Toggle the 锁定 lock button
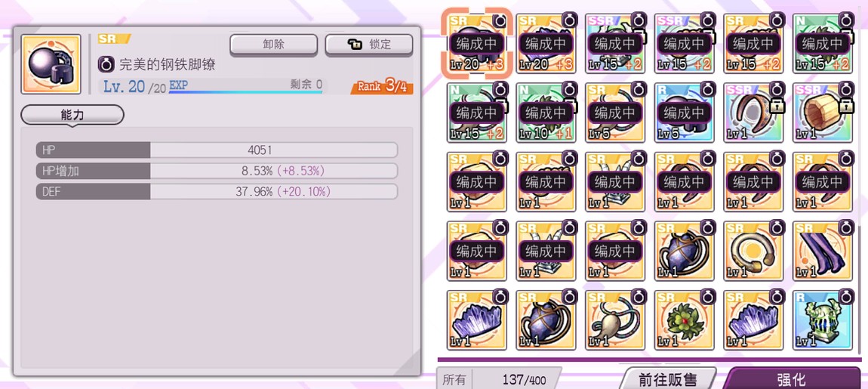Viewport: 868px width, 389px height. [x=368, y=45]
